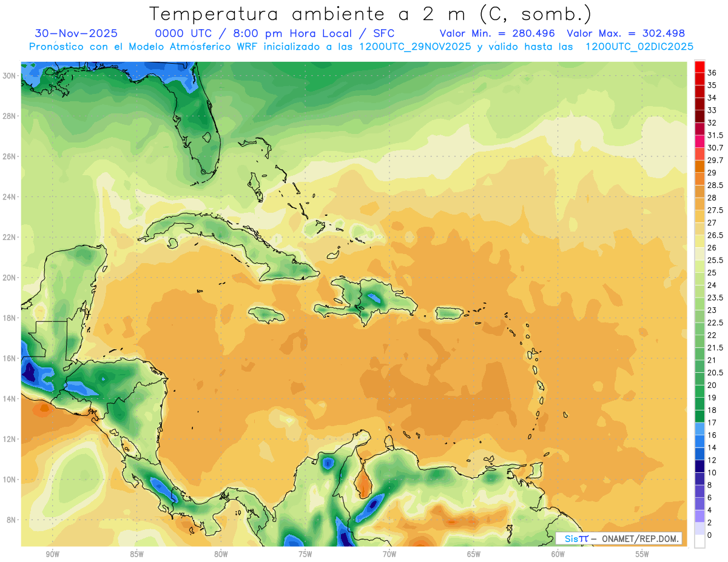This screenshot has height=562, width=728.
Task: Click the '10N' latitude tick label
Action: click(10, 480)
